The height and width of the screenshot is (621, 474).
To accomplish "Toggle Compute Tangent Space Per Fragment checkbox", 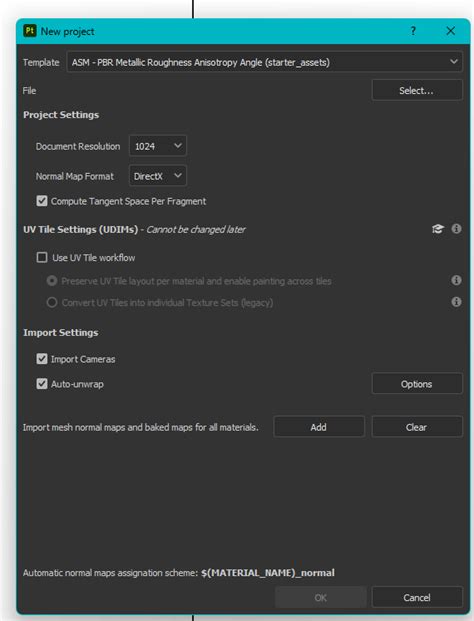I will click(42, 201).
